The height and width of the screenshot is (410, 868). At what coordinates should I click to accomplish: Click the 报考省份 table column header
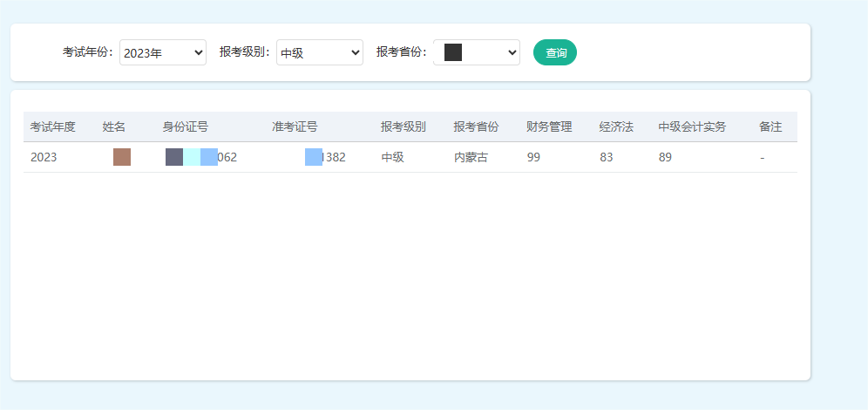(x=476, y=127)
